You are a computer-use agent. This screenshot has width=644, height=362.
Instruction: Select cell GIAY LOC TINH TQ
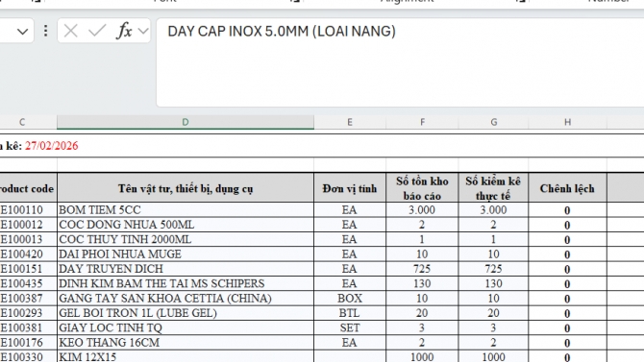coord(186,328)
